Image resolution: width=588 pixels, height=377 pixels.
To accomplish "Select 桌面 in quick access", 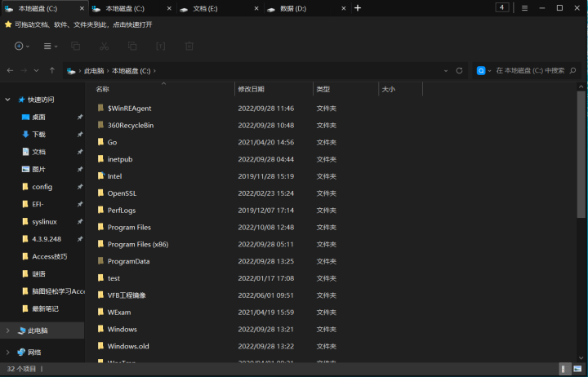I will (x=38, y=117).
